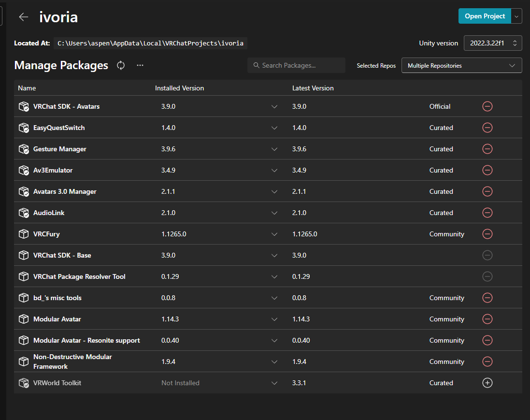530x420 pixels.
Task: Remove VRCFury package
Action: click(487, 234)
